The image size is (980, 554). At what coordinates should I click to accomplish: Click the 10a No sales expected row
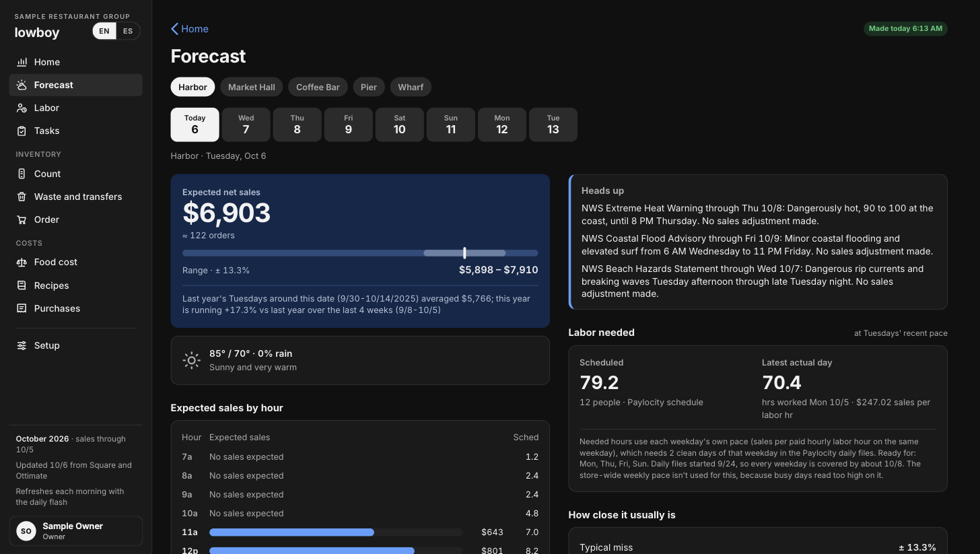coord(360,514)
